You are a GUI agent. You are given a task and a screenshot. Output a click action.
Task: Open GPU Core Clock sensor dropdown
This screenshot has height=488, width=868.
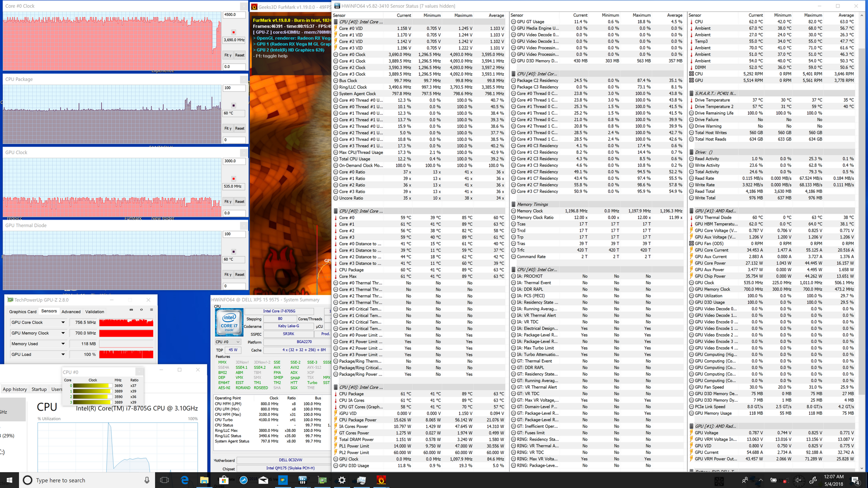pyautogui.click(x=63, y=323)
